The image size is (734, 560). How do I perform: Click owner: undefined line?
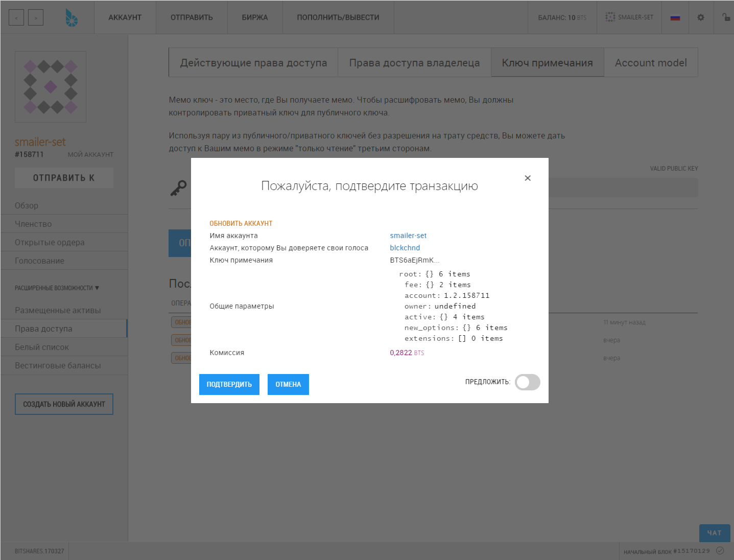coord(440,306)
